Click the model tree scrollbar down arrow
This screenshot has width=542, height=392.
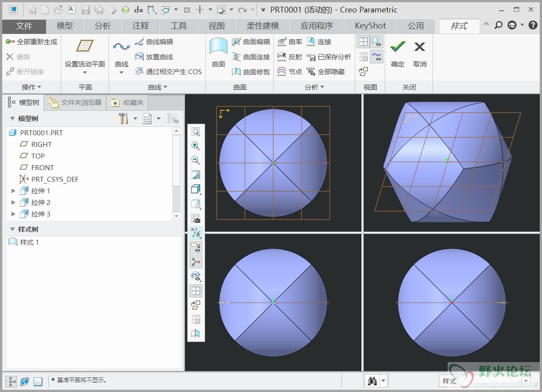click(x=176, y=216)
